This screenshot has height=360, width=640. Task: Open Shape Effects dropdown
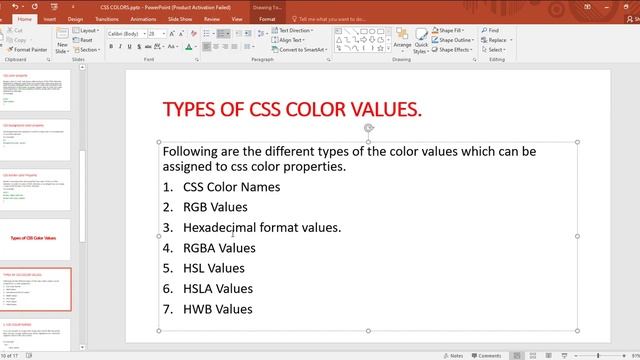pyautogui.click(x=452, y=49)
